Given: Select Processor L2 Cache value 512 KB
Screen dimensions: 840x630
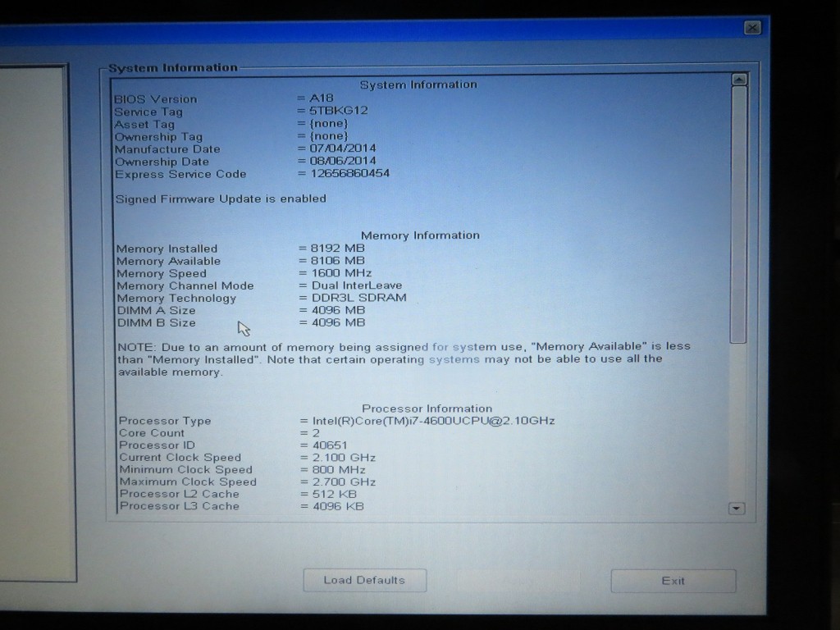Looking at the screenshot, I should [x=335, y=494].
